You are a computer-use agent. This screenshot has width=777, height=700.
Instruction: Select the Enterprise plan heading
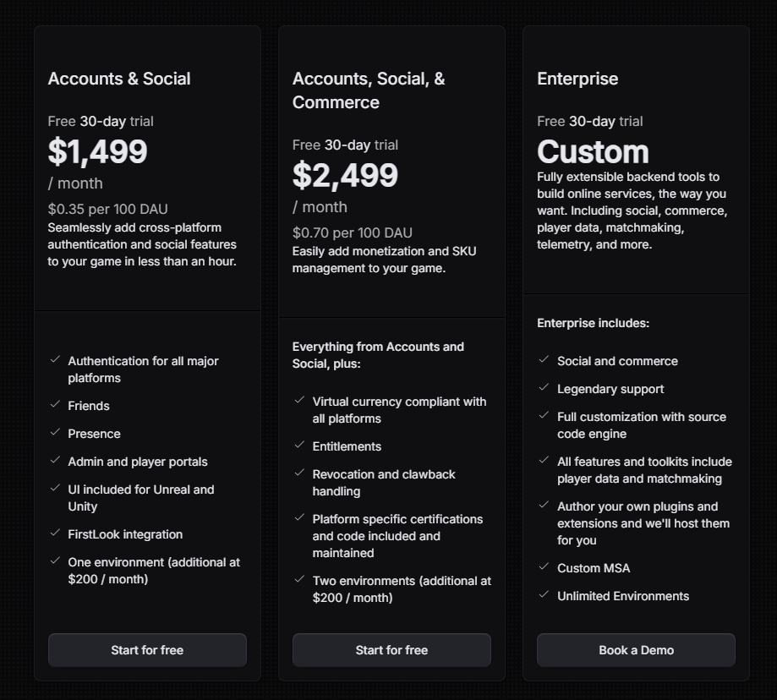pos(577,78)
